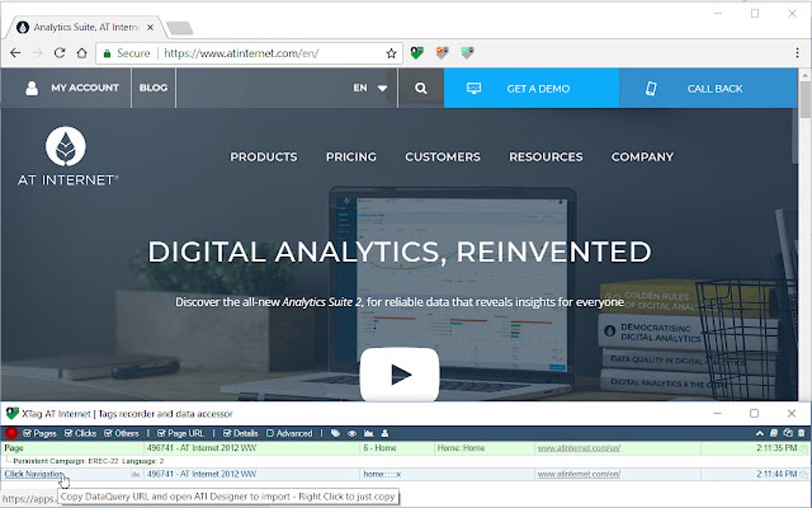The height and width of the screenshot is (508, 812).
Task: Disable the Clicks filter checkbox
Action: coord(68,433)
